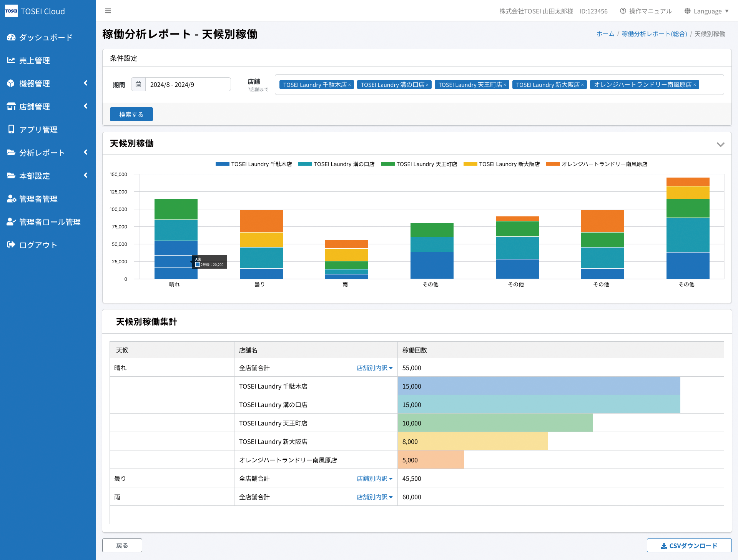Screen dimensions: 738x560
Task: Click the store multi-select input box
Action: tap(499, 85)
